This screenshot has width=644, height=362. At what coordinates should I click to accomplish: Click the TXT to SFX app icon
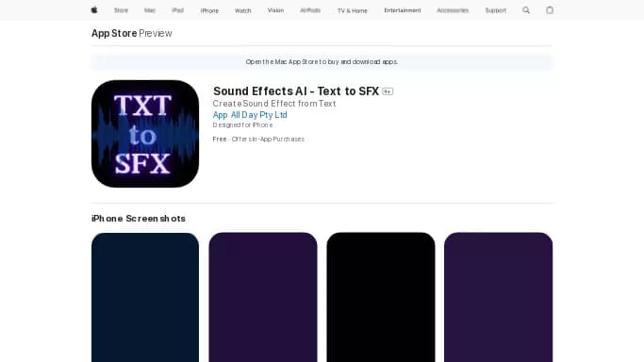[x=145, y=134]
